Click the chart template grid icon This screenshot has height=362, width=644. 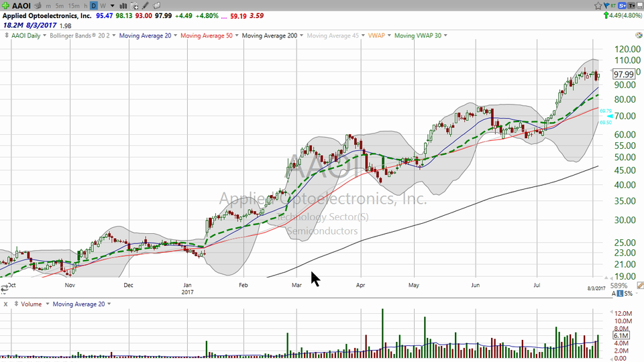pyautogui.click(x=134, y=6)
